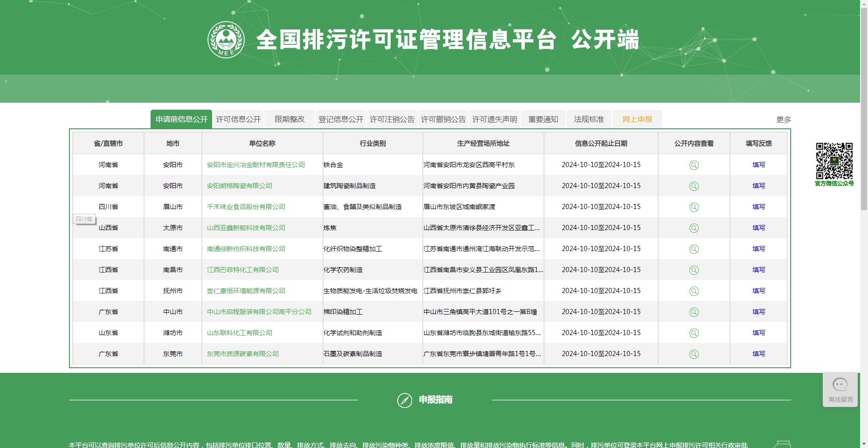
Task: Click 填写 for 山西亚鑫新能科技 row
Action: tap(759, 228)
